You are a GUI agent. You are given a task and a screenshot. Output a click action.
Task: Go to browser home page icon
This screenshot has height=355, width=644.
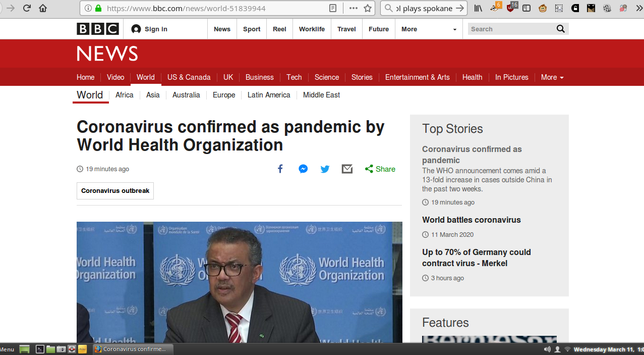(x=43, y=8)
